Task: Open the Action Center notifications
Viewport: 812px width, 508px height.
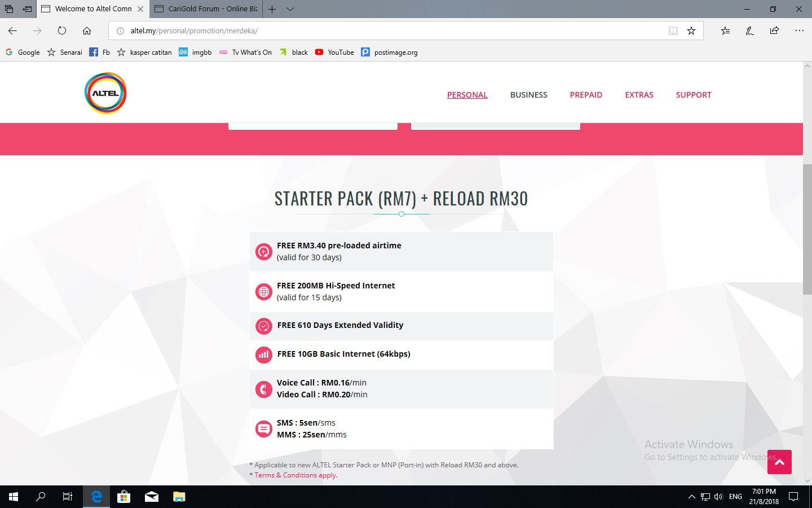Action: click(x=793, y=497)
